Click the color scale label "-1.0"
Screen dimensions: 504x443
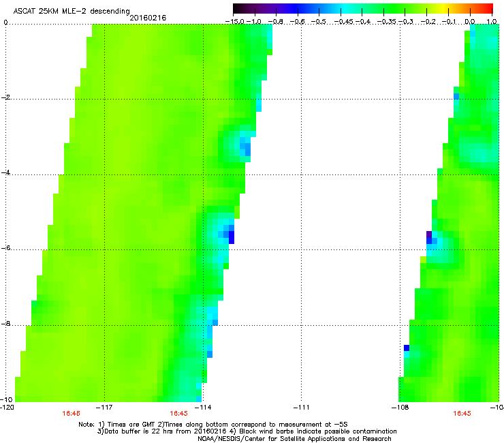click(254, 22)
